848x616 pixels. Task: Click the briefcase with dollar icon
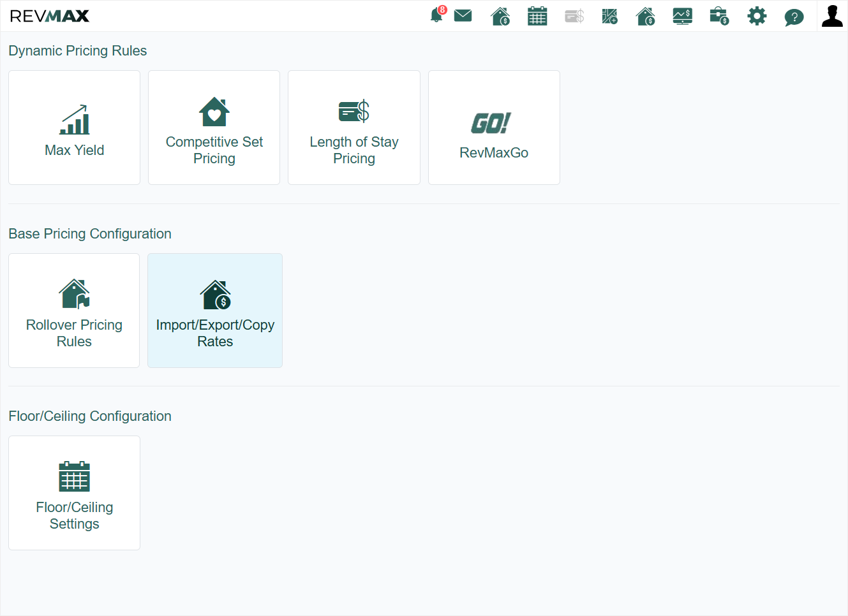[719, 16]
